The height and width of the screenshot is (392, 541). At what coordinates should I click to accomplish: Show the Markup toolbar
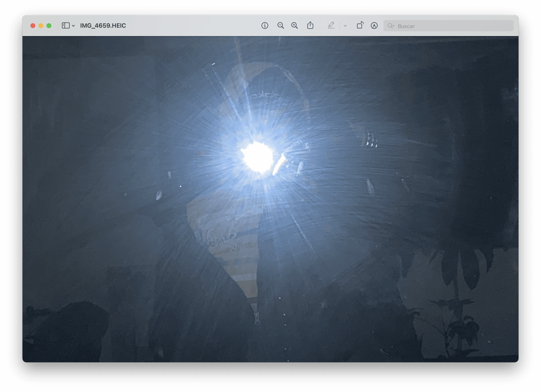[374, 25]
